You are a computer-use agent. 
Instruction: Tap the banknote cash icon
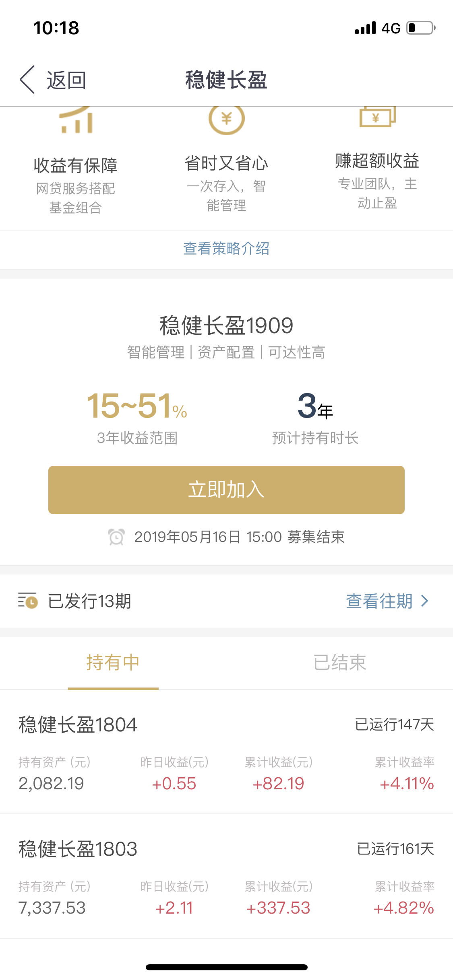pyautogui.click(x=377, y=117)
